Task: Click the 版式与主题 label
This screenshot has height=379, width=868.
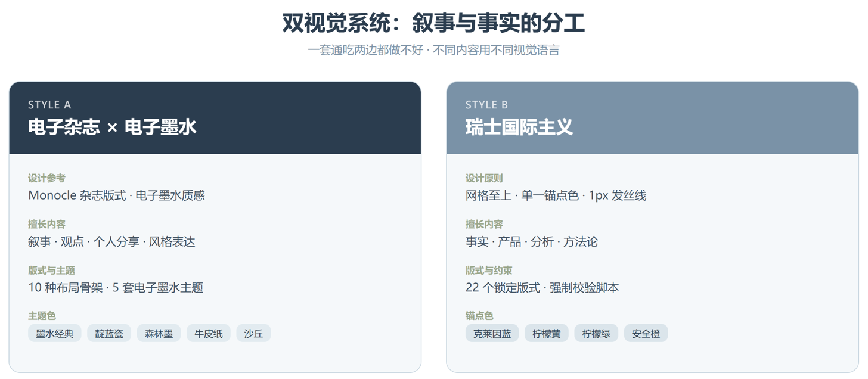Action: pyautogui.click(x=51, y=270)
